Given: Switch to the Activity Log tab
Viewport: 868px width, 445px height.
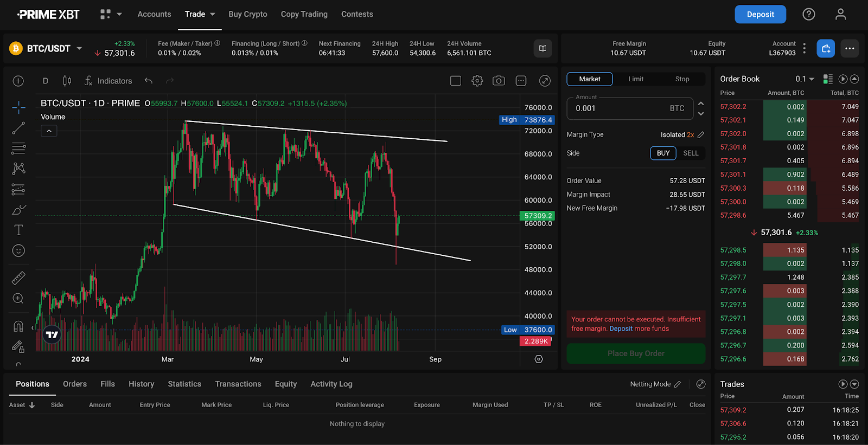Looking at the screenshot, I should (x=331, y=384).
